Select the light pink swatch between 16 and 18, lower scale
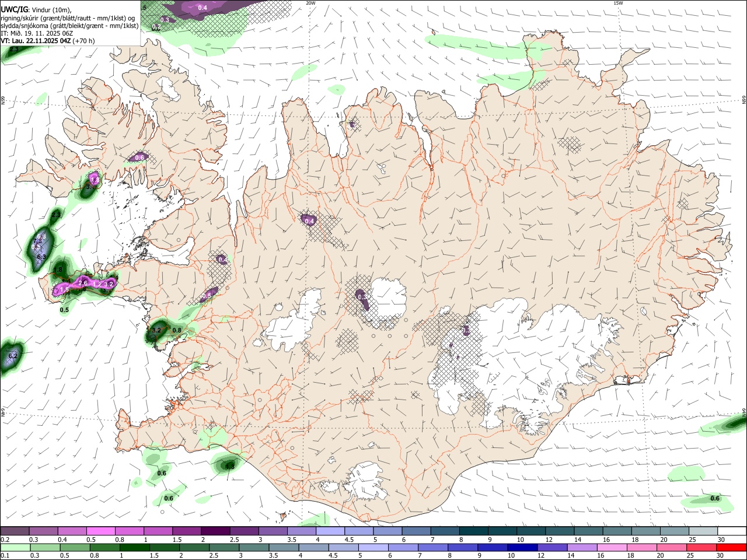747x560 pixels. (612, 547)
